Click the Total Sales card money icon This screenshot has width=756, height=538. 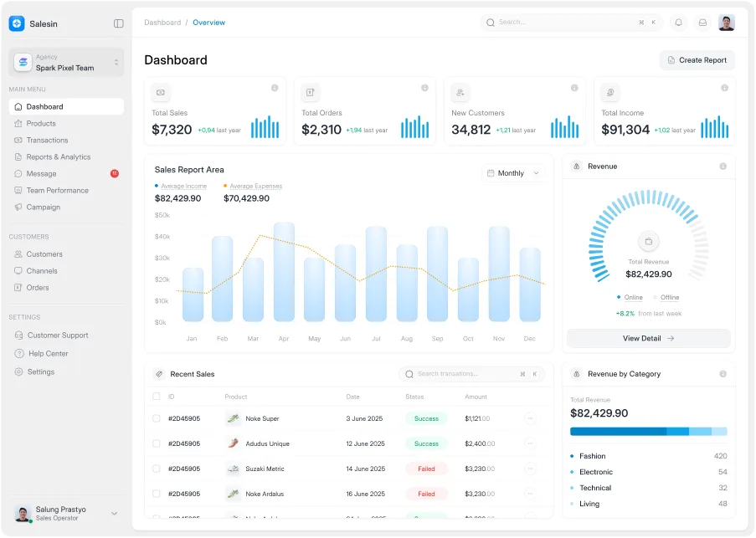point(161,93)
